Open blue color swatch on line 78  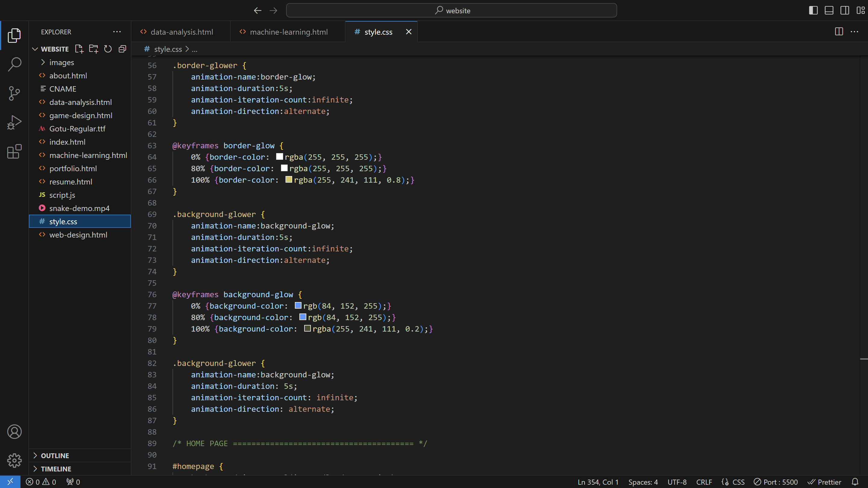pyautogui.click(x=303, y=317)
